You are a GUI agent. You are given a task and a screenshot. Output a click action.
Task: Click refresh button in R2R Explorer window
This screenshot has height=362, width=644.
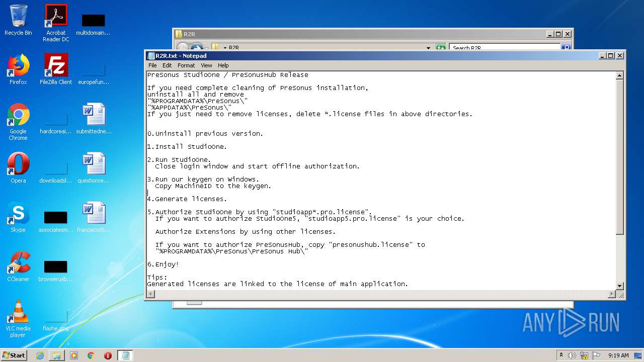tap(441, 48)
